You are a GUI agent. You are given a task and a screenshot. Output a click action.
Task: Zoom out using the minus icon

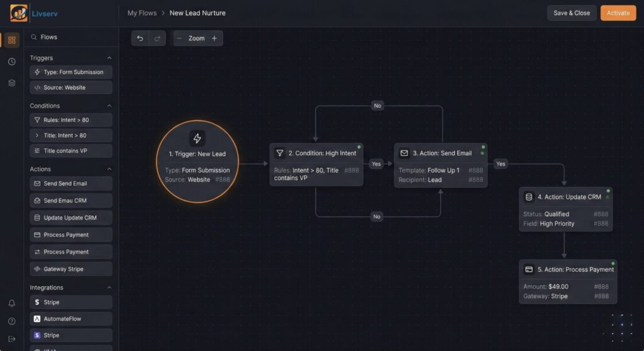coord(179,38)
